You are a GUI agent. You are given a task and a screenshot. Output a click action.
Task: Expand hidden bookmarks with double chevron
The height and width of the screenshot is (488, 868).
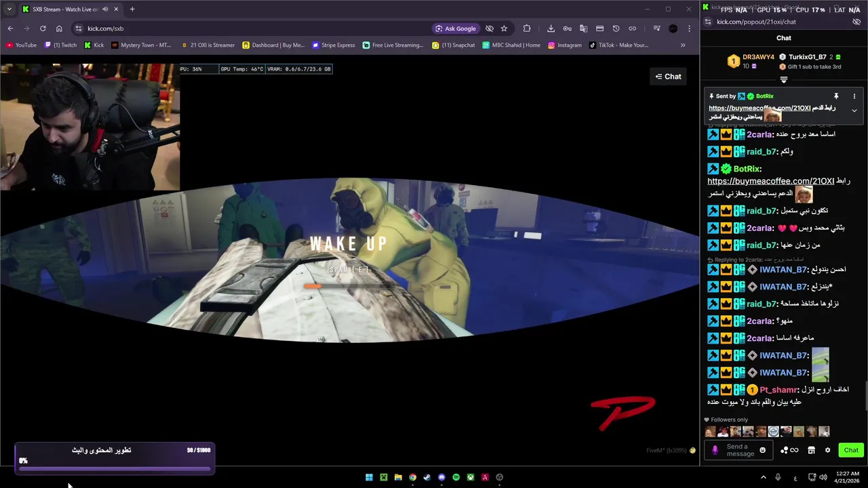click(x=683, y=45)
